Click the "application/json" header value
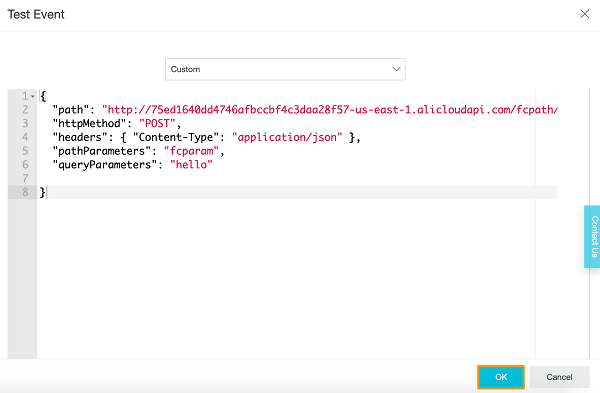Viewport: 600px width, 393px height. [x=287, y=137]
